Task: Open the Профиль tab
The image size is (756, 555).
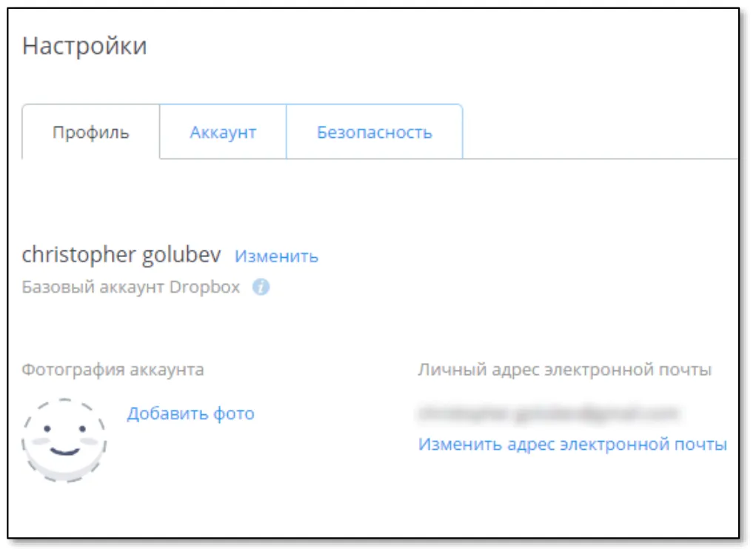Action: [x=90, y=132]
